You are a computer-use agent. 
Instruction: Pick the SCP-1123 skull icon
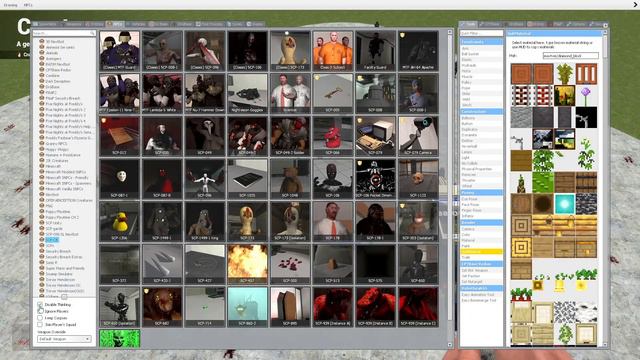click(x=418, y=179)
